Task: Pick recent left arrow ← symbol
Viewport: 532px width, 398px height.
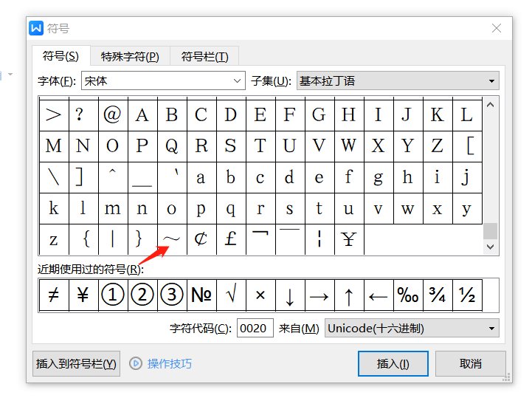Action: 379,295
